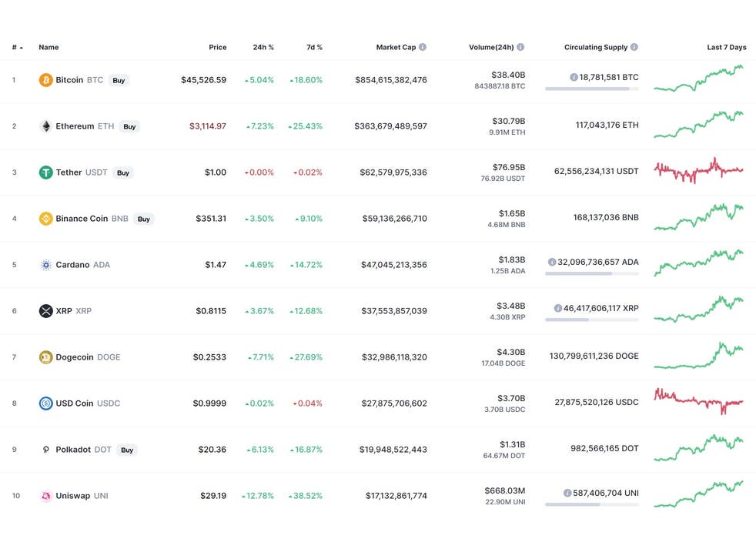Click the Bitcoin orange logo icon

[x=45, y=80]
